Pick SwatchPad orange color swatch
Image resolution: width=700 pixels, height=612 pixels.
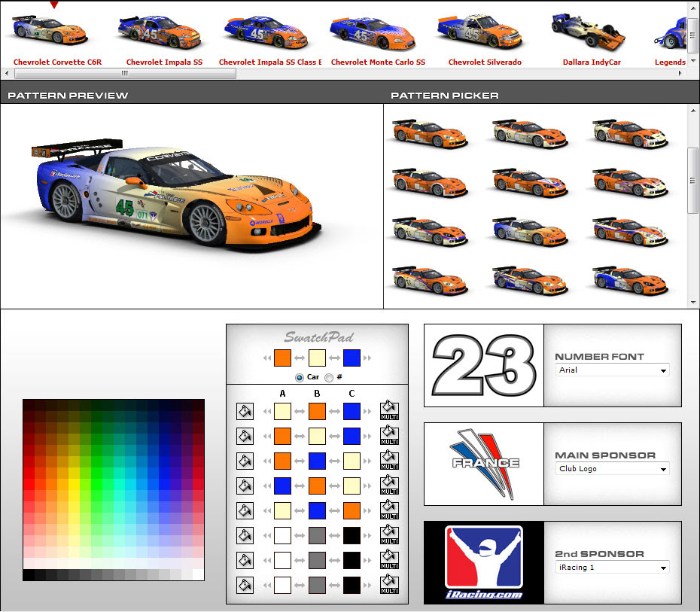282,358
